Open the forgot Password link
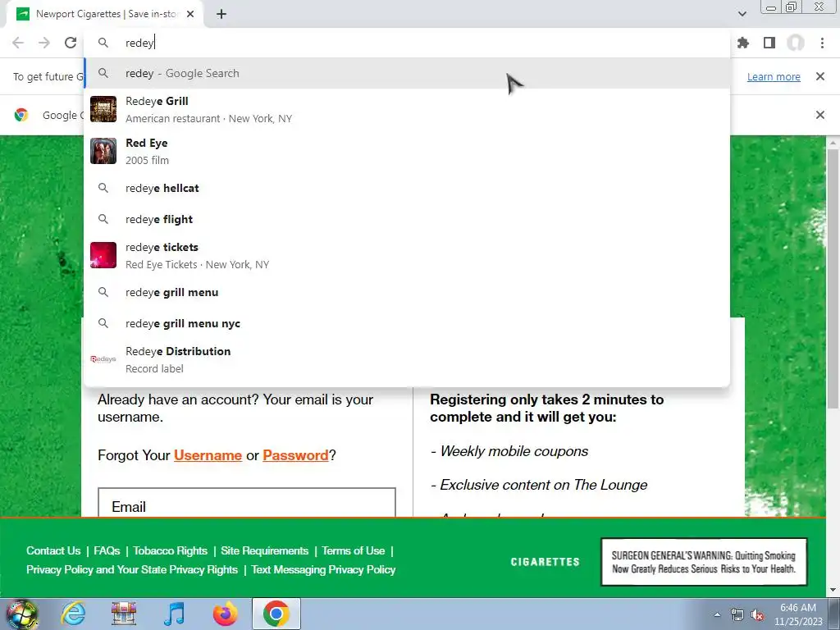The height and width of the screenshot is (630, 840). (295, 455)
